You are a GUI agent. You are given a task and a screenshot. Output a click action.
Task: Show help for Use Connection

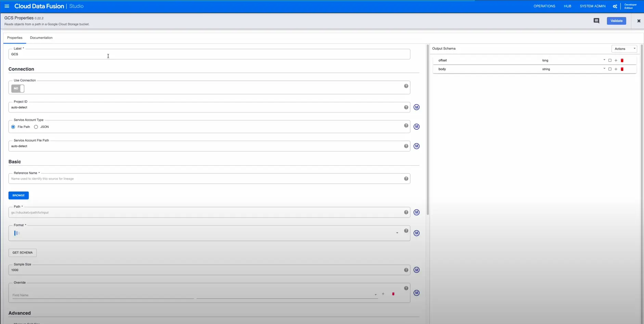tap(406, 86)
